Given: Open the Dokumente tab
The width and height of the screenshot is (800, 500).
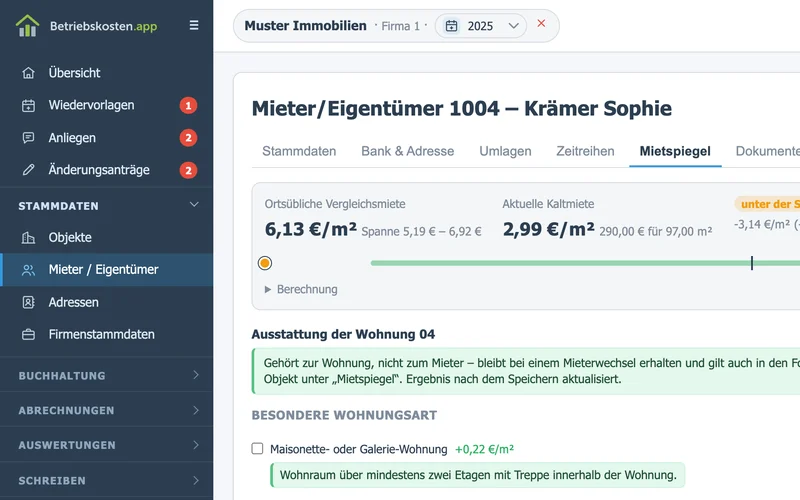Looking at the screenshot, I should click(x=767, y=151).
